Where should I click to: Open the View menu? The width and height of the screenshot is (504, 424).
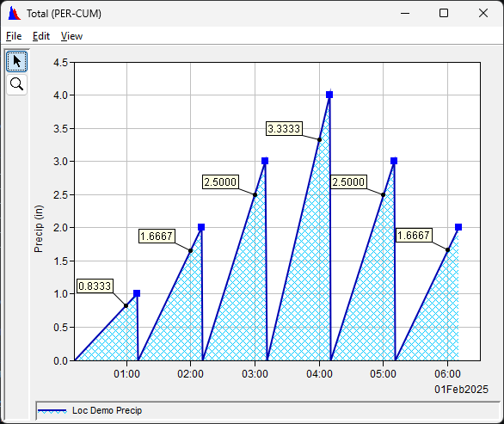(71, 36)
